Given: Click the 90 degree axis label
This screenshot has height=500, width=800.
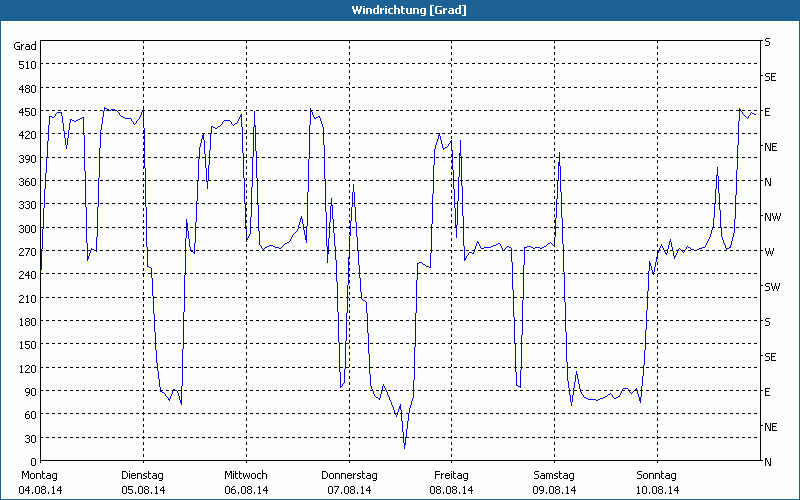Looking at the screenshot, I should [30, 392].
